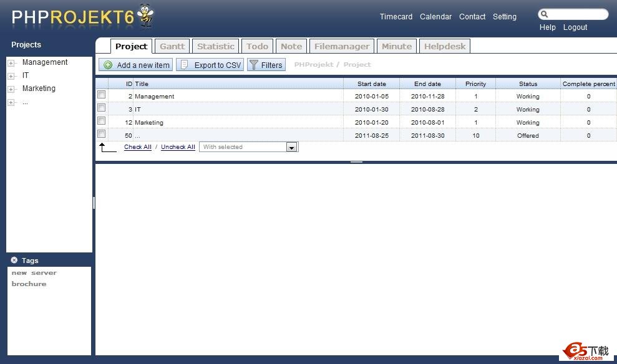This screenshot has height=364, width=617.
Task: Click the magnifier icon in search box
Action: coord(544,14)
